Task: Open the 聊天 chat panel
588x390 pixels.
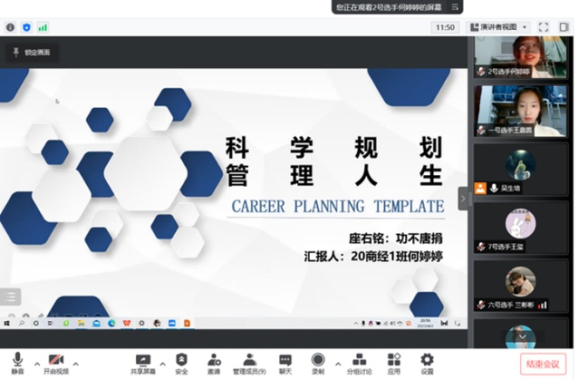Action: [285, 361]
